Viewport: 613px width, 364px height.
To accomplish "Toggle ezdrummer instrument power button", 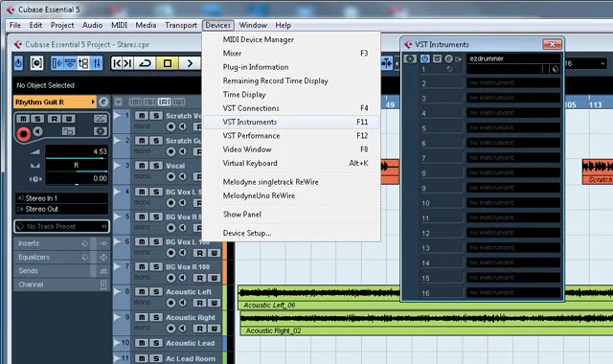I will pyautogui.click(x=424, y=58).
